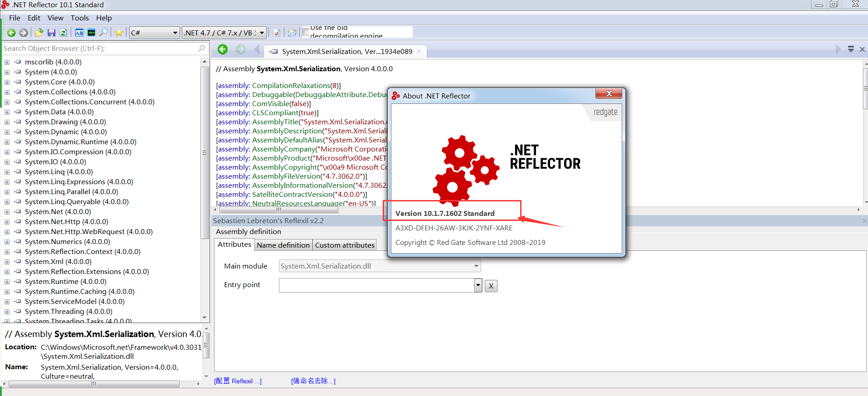Select System.Reflection.Context (4.0.0.0) in the tree

click(x=83, y=252)
